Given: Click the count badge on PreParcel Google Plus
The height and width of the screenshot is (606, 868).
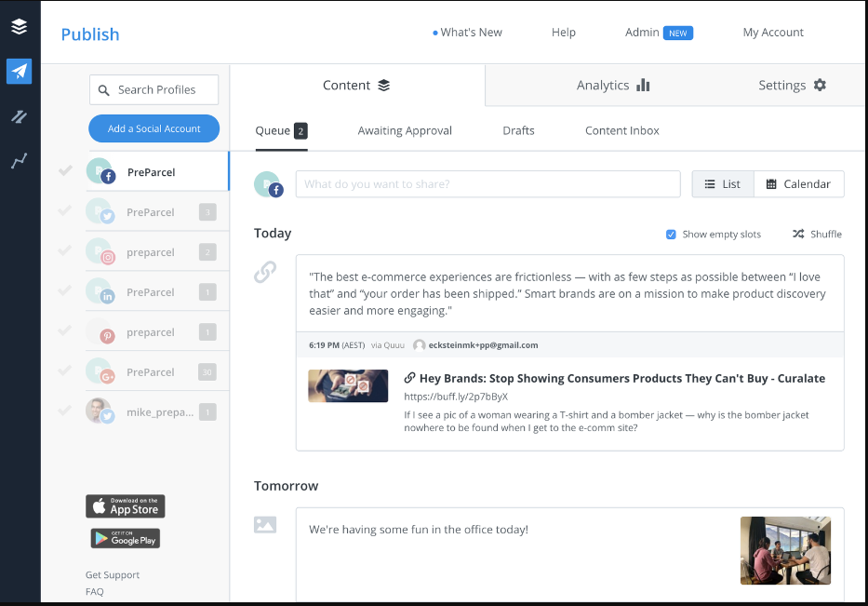Looking at the screenshot, I should coord(207,372).
